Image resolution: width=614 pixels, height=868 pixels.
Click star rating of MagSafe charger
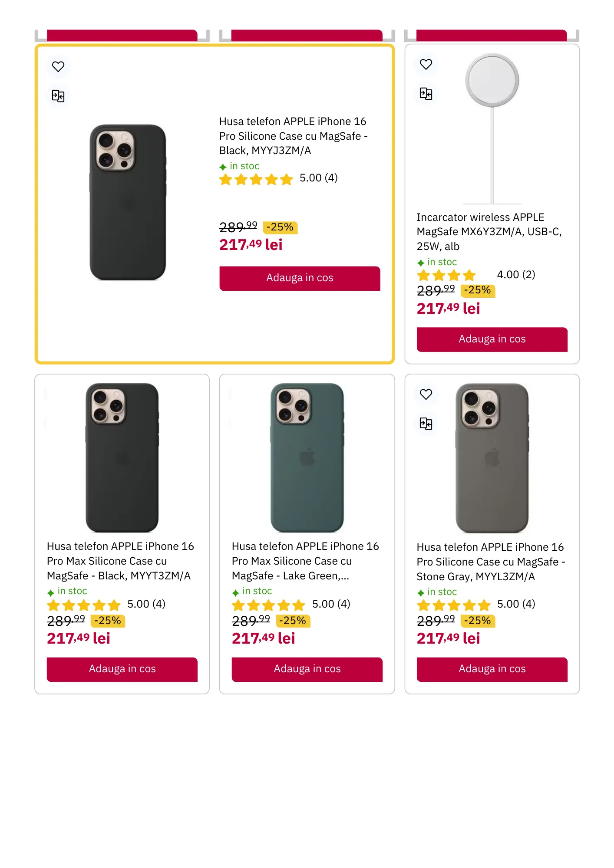pos(446,275)
